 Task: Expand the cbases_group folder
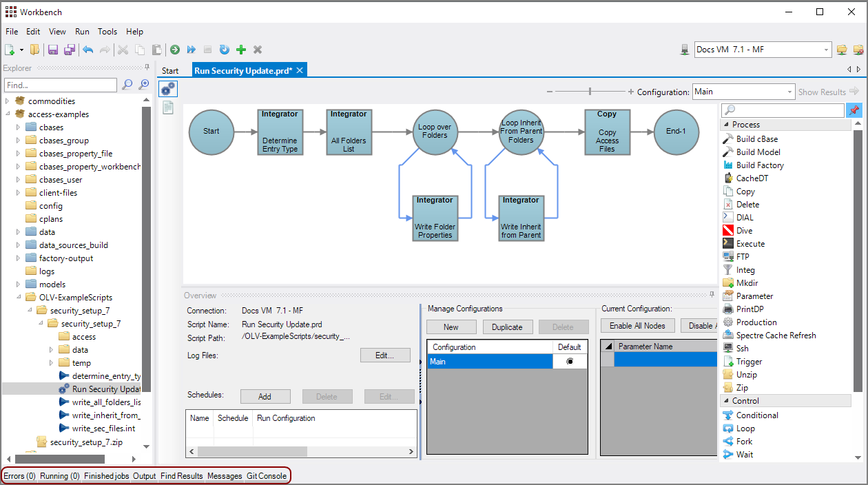coord(19,141)
